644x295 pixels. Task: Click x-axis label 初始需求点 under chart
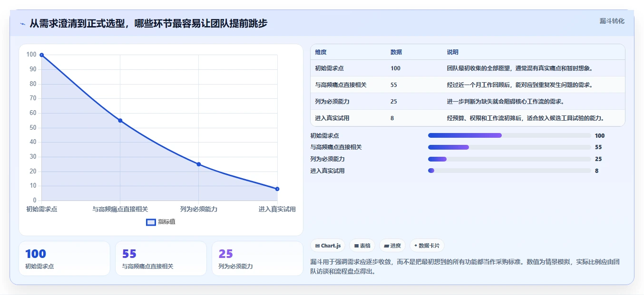click(42, 209)
